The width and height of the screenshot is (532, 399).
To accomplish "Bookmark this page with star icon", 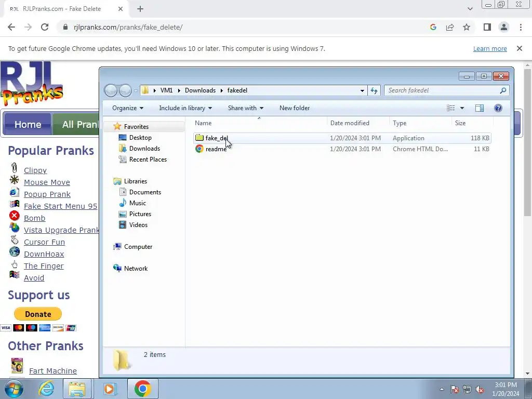I will click(x=467, y=27).
